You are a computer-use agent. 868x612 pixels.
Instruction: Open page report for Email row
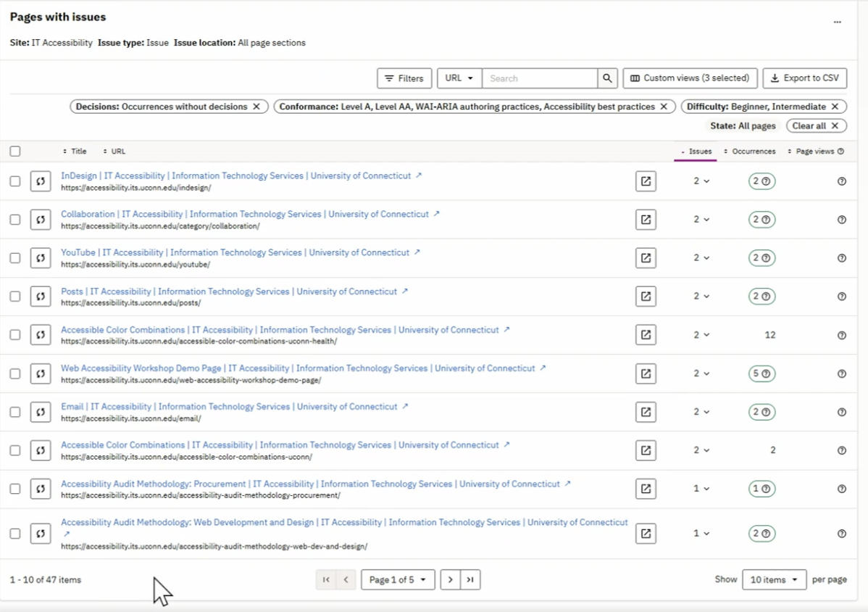point(646,412)
